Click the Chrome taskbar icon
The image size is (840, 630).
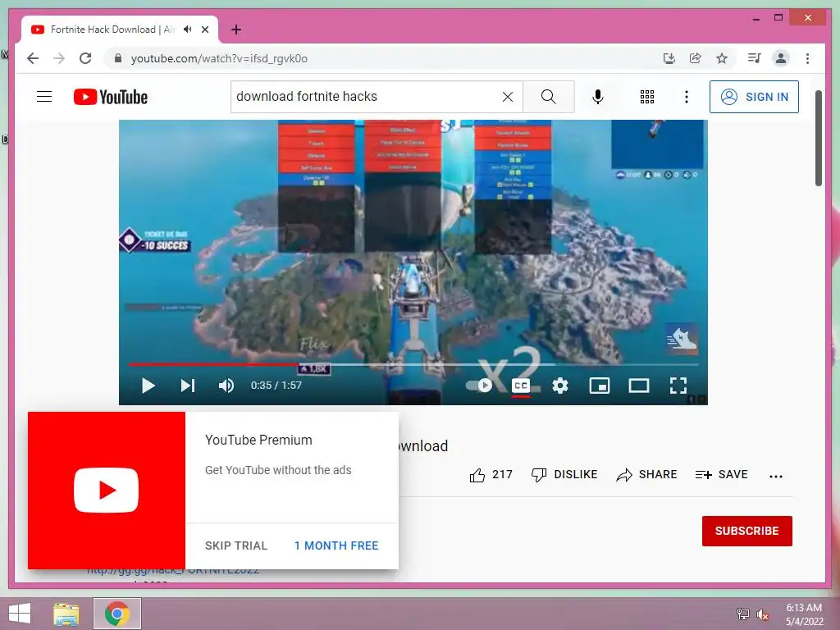[117, 614]
